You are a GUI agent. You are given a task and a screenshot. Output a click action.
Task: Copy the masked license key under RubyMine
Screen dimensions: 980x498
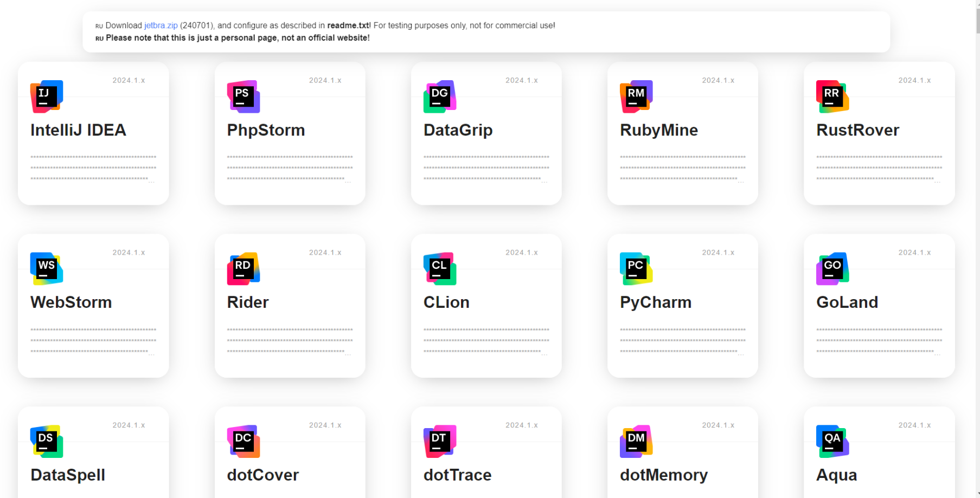[x=683, y=169]
